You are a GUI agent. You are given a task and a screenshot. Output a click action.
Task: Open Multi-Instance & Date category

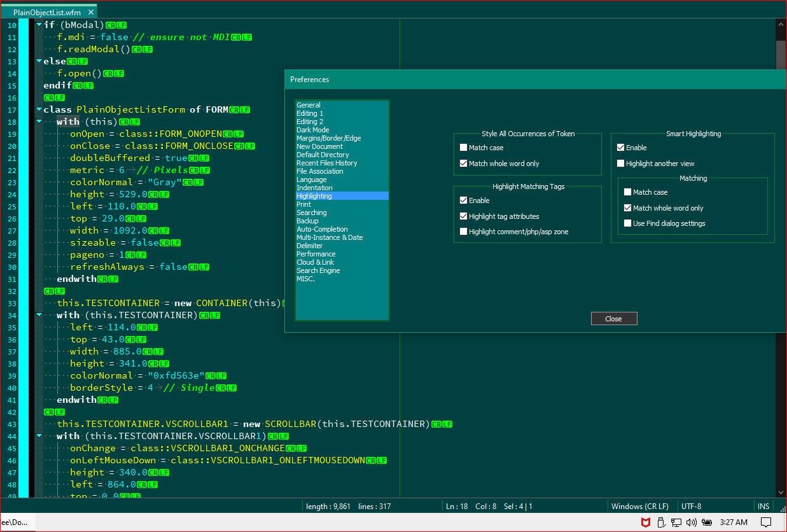coord(342,237)
